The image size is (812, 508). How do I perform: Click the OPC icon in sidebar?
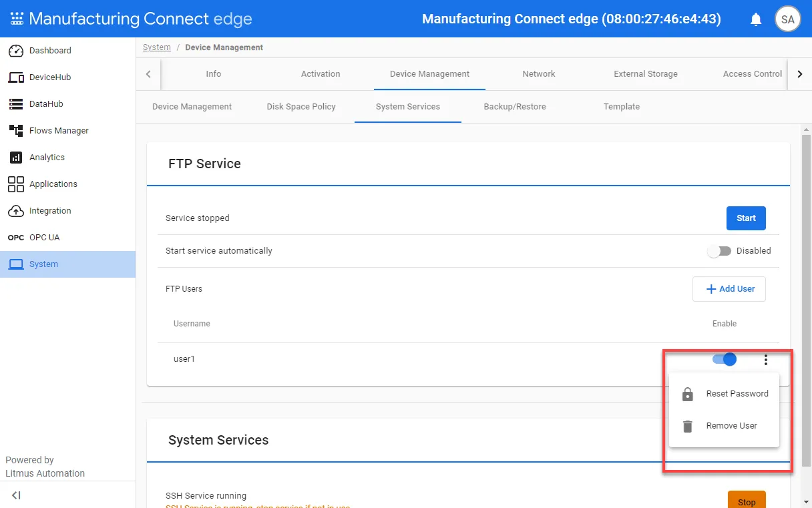[x=16, y=238]
